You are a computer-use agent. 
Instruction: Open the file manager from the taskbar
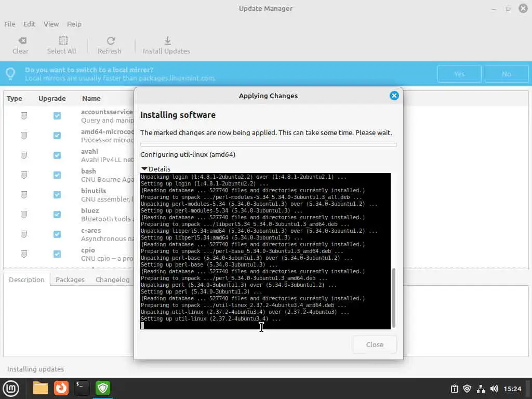[41, 388]
